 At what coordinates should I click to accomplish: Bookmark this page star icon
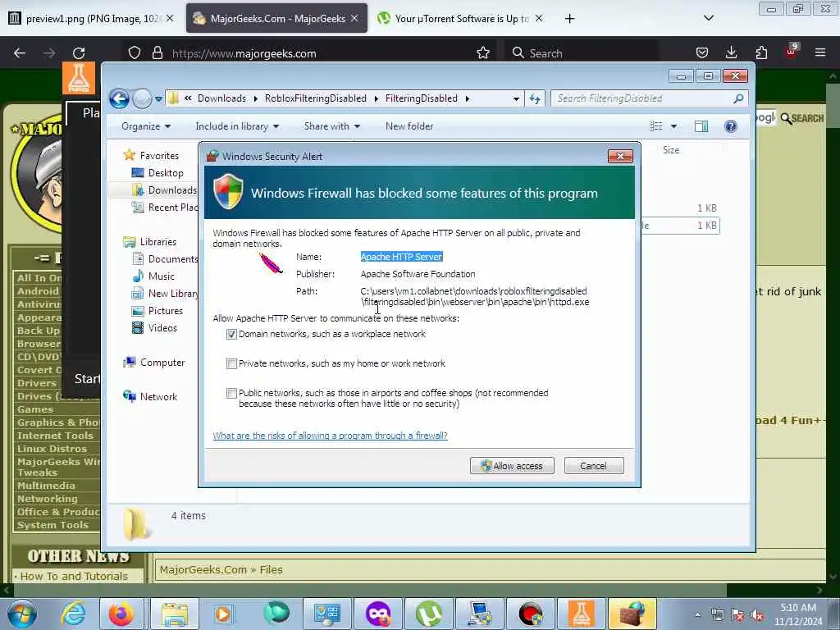[x=483, y=53]
